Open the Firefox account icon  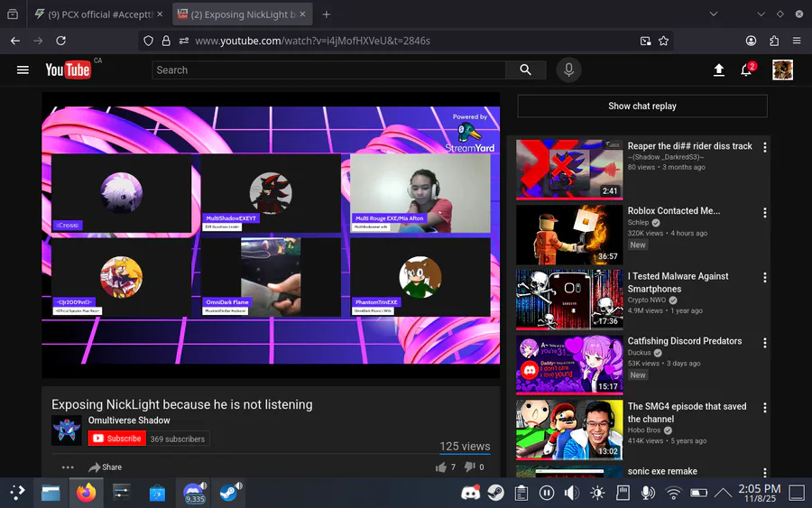point(751,41)
